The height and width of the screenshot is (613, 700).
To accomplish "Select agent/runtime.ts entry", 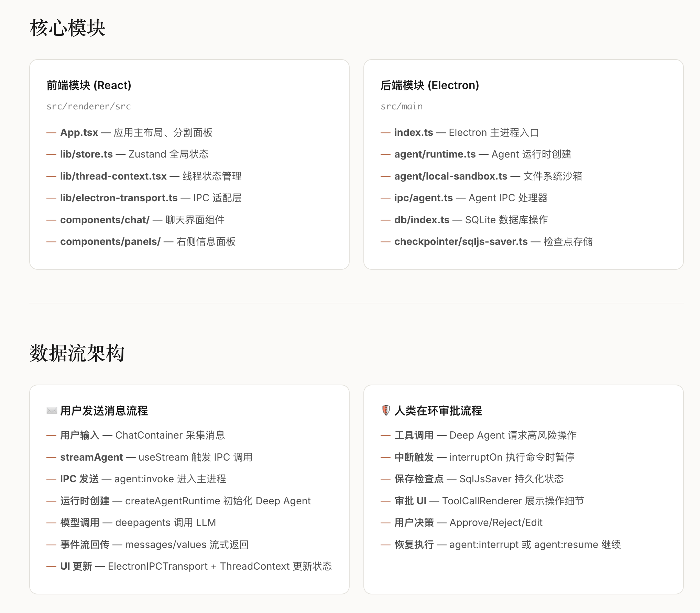I will (x=435, y=154).
